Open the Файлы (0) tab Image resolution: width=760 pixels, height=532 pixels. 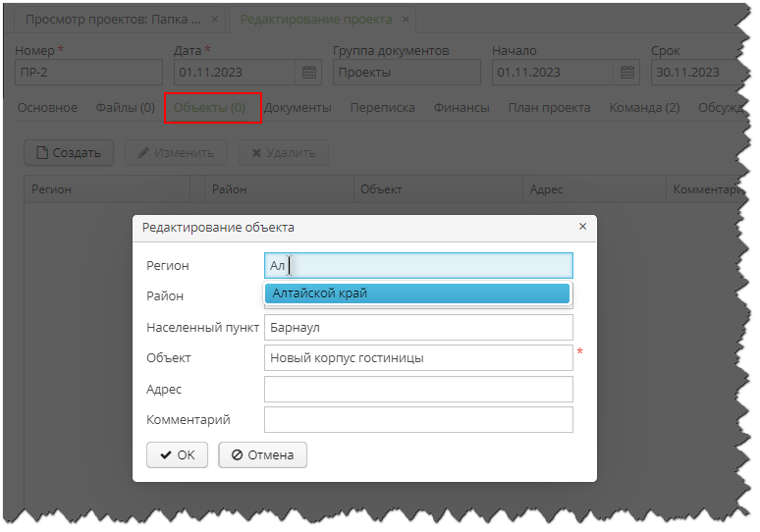click(x=125, y=108)
